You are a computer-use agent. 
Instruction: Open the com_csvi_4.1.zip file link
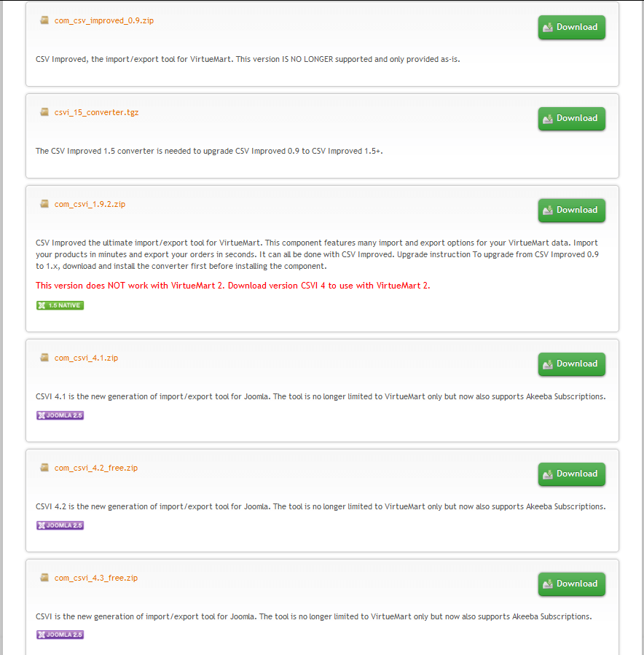[x=86, y=358]
